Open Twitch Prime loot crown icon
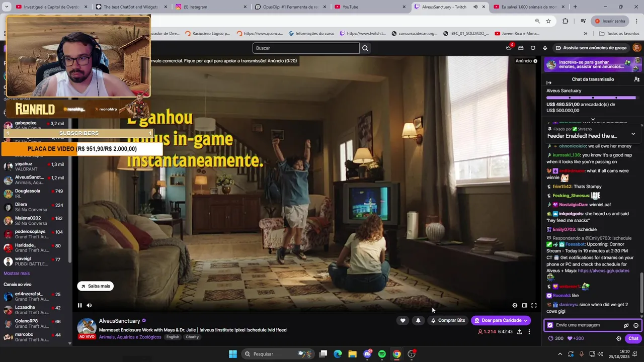This screenshot has width=644, height=362. pos(509,48)
